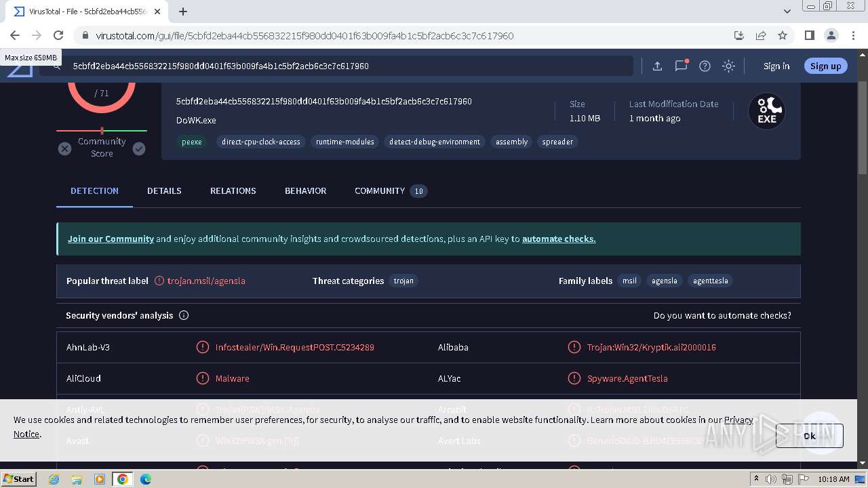Click the direct-cpu-clock-access tag
This screenshot has width=868, height=488.
(x=261, y=142)
